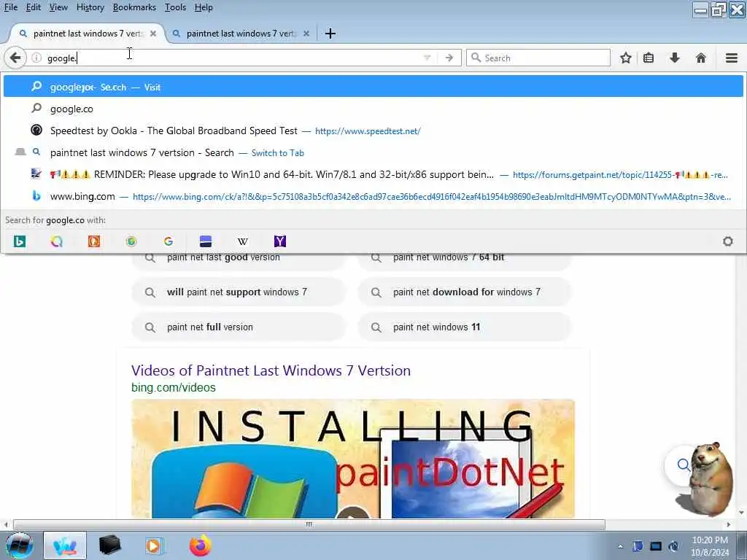
Task: Click the horizontal scrollbar right arrow
Action: (x=729, y=524)
